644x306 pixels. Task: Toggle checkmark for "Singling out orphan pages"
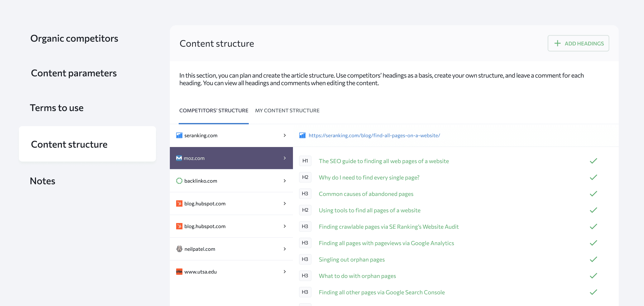click(593, 259)
